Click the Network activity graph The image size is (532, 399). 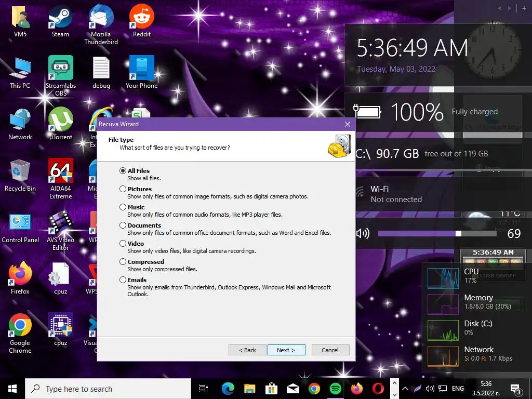(443, 356)
